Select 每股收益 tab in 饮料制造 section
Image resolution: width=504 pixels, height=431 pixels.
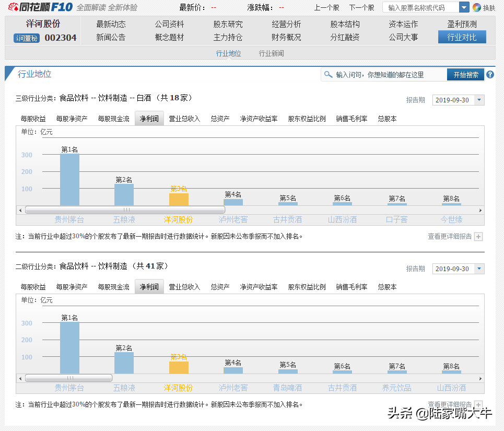(33, 287)
